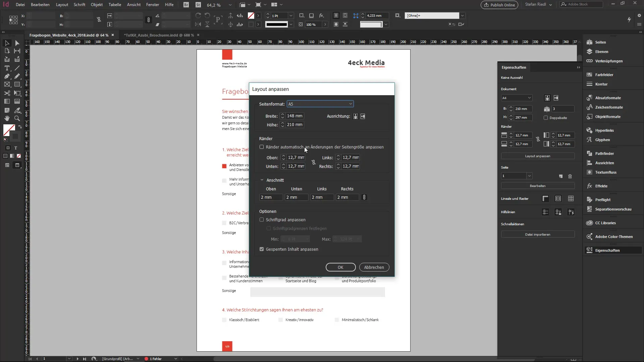Screen dimensions: 644x362
Task: Select the Type tool
Action: [7, 68]
